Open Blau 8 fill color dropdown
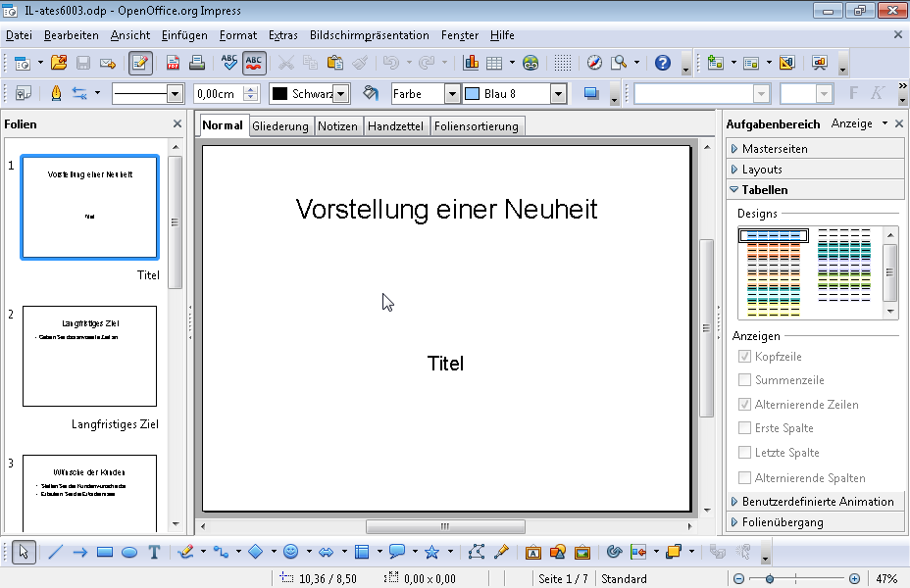The height and width of the screenshot is (588, 910). click(x=558, y=94)
